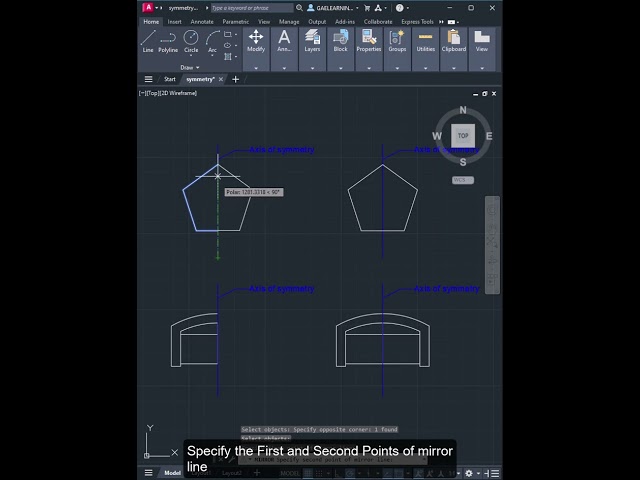The width and height of the screenshot is (640, 480).
Task: Select the Rectangle tool in Draw panel
Action: pyautogui.click(x=228, y=34)
